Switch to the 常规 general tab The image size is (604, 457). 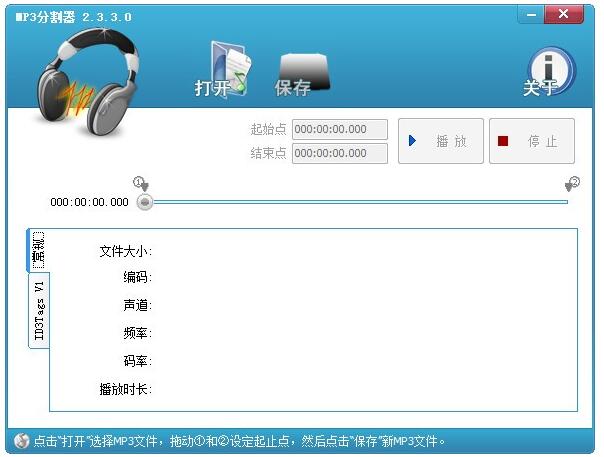coord(38,250)
